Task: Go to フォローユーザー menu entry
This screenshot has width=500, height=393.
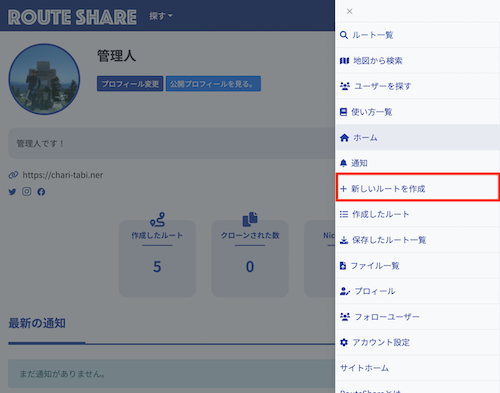Action: [x=418, y=317]
